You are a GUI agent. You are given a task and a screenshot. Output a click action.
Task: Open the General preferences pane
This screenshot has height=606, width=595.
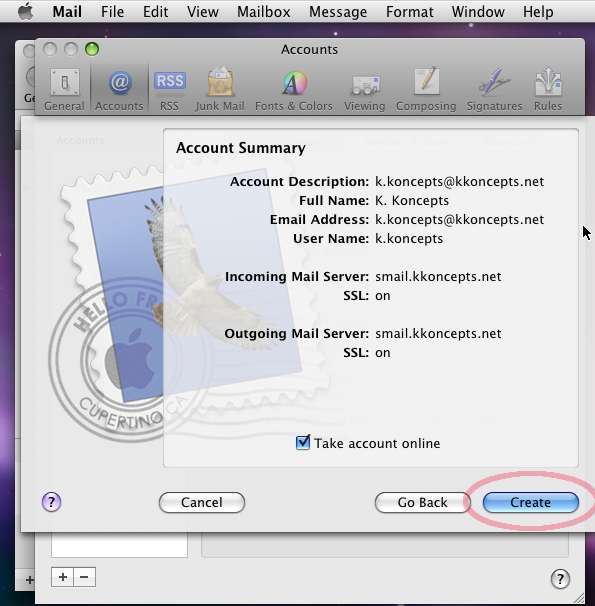[x=65, y=90]
